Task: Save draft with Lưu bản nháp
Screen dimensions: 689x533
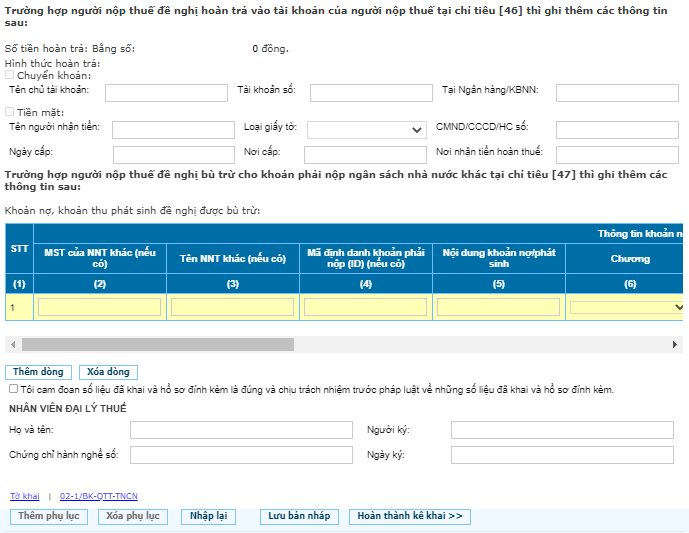Action: pos(297,516)
